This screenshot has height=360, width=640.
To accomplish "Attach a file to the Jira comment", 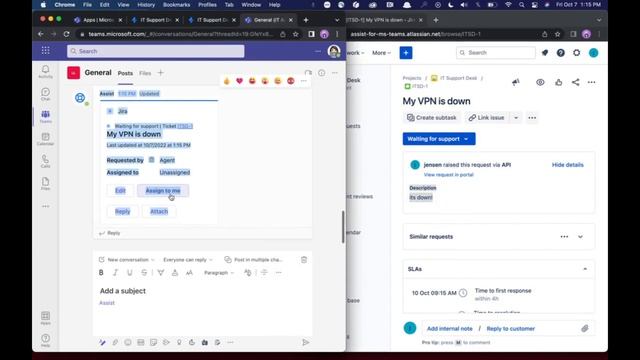I will (584, 329).
